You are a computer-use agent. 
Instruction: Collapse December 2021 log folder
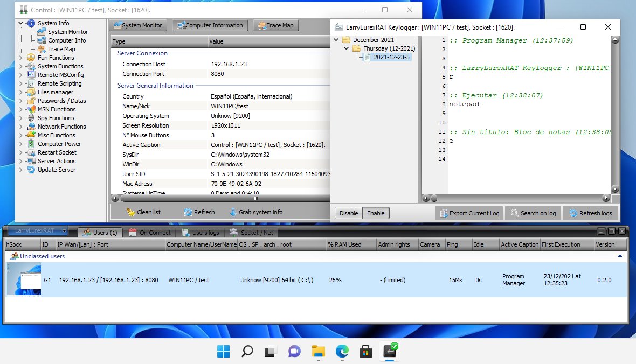336,40
